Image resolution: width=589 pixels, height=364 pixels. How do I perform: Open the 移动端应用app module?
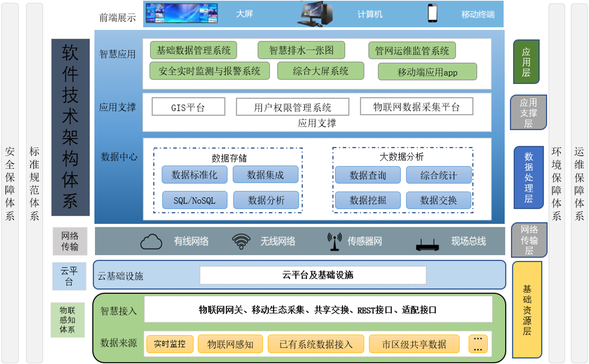click(427, 72)
